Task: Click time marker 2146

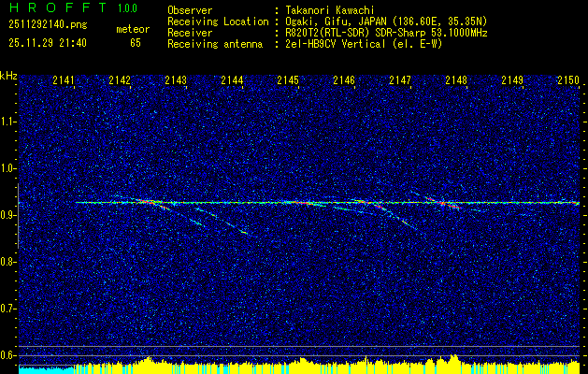Action: [344, 79]
